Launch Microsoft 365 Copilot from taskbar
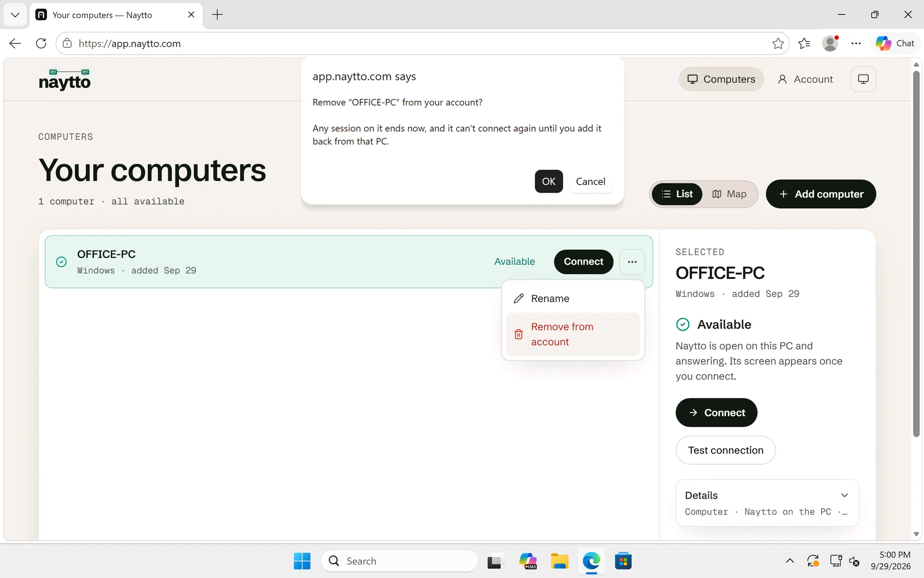The image size is (924, 578). pyautogui.click(x=528, y=561)
